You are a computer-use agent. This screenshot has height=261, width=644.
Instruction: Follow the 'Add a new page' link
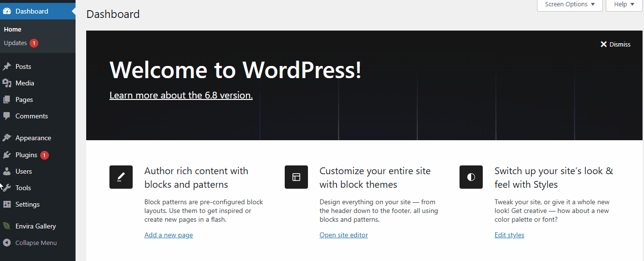pyautogui.click(x=169, y=235)
